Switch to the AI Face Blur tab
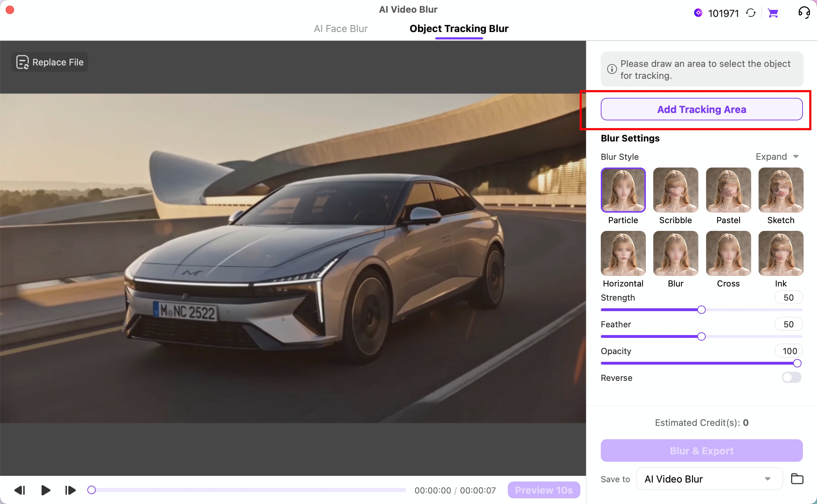 coord(341,29)
